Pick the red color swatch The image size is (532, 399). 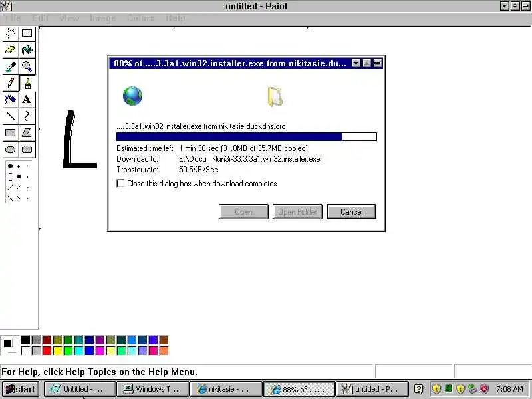[x=47, y=350]
